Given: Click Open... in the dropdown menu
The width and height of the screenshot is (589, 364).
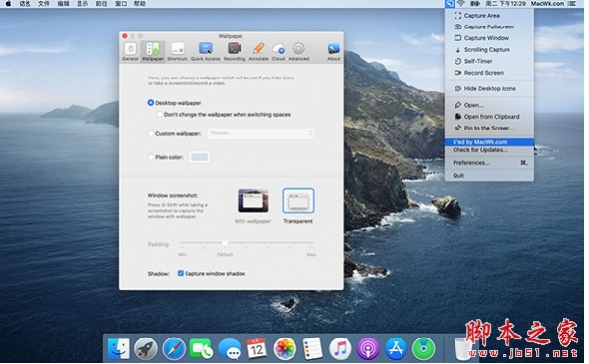Looking at the screenshot, I should (x=489, y=105).
